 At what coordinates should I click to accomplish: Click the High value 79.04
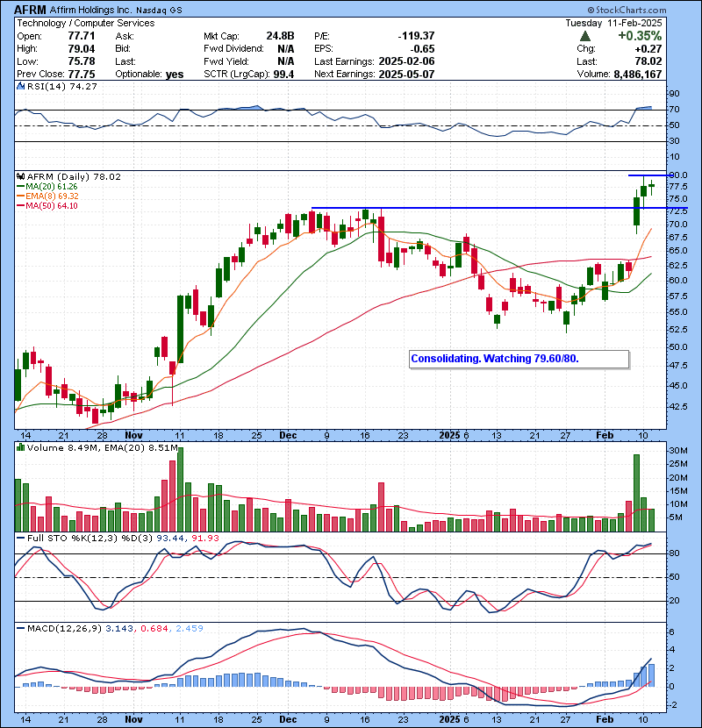(82, 49)
